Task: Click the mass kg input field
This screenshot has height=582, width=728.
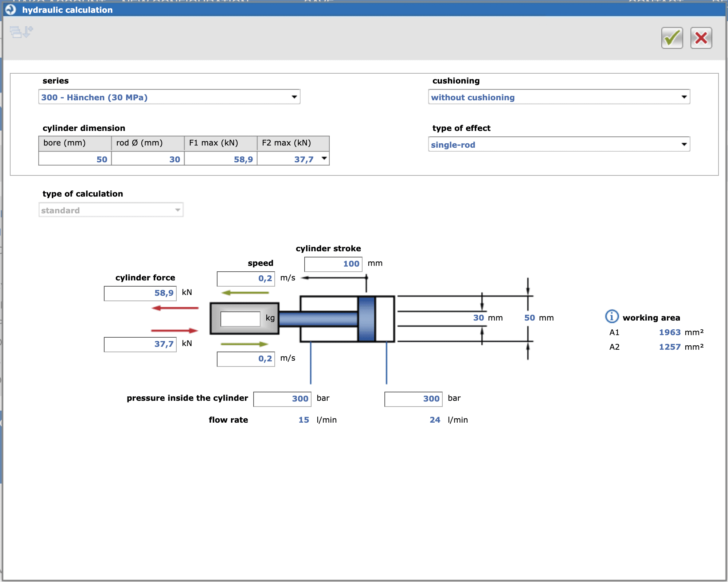Action: 240,319
